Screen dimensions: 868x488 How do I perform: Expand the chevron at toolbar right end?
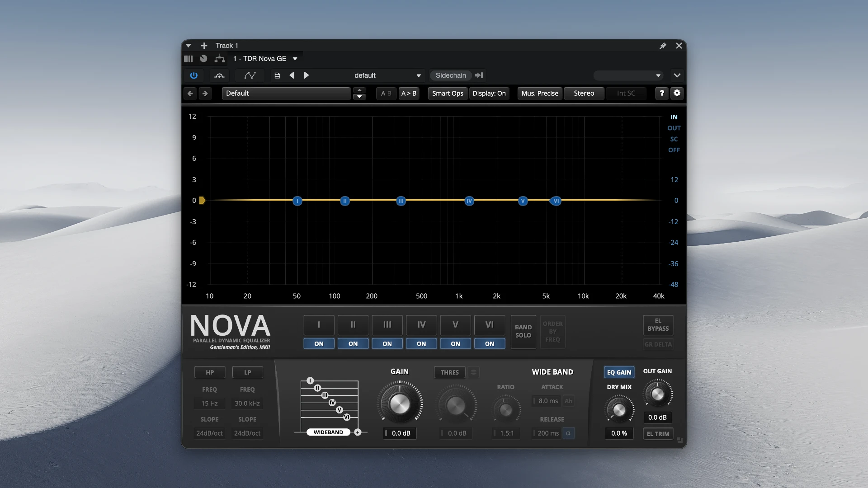(677, 75)
